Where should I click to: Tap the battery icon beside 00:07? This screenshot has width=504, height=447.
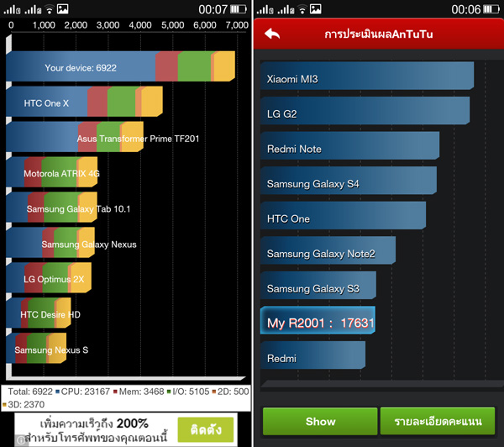239,9
